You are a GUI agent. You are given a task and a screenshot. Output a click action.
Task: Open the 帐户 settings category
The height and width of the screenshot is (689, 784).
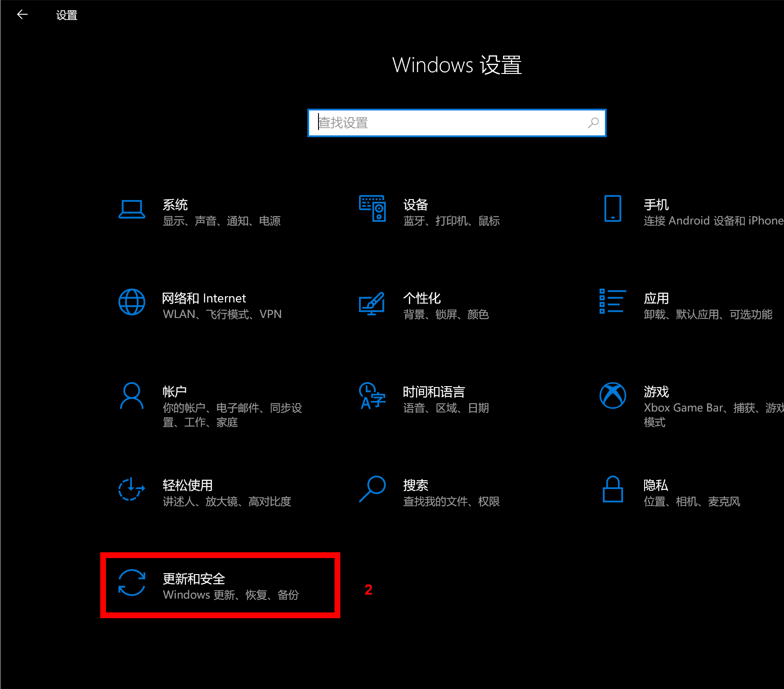click(x=175, y=391)
